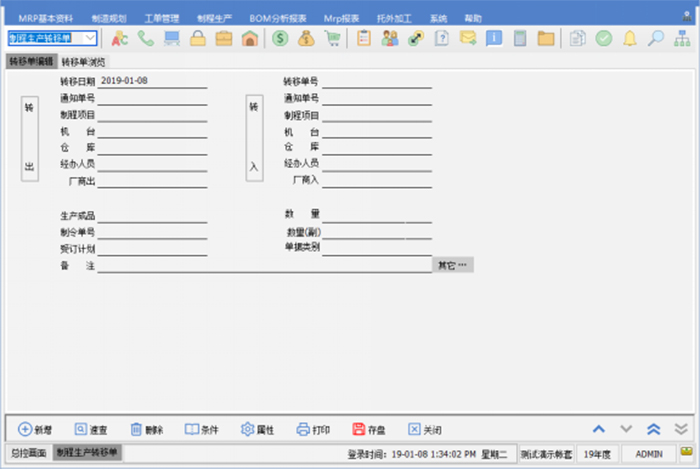
Task: Open the BOM分析报表 menu
Action: pyautogui.click(x=279, y=18)
